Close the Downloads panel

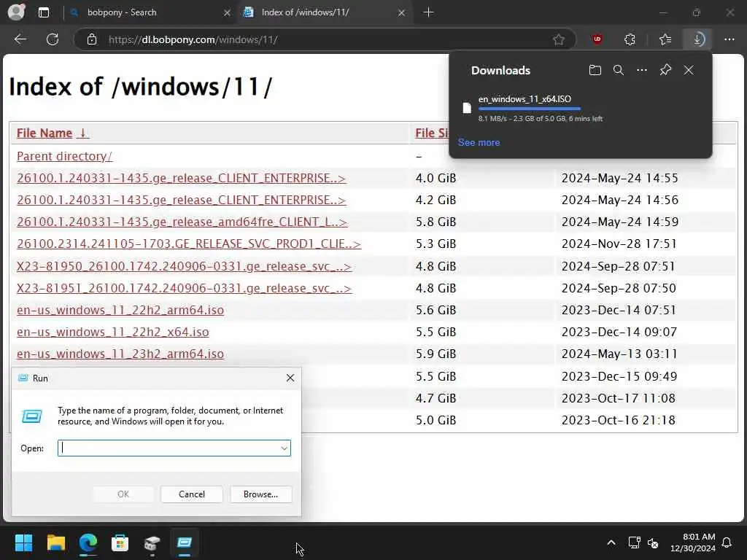(689, 71)
